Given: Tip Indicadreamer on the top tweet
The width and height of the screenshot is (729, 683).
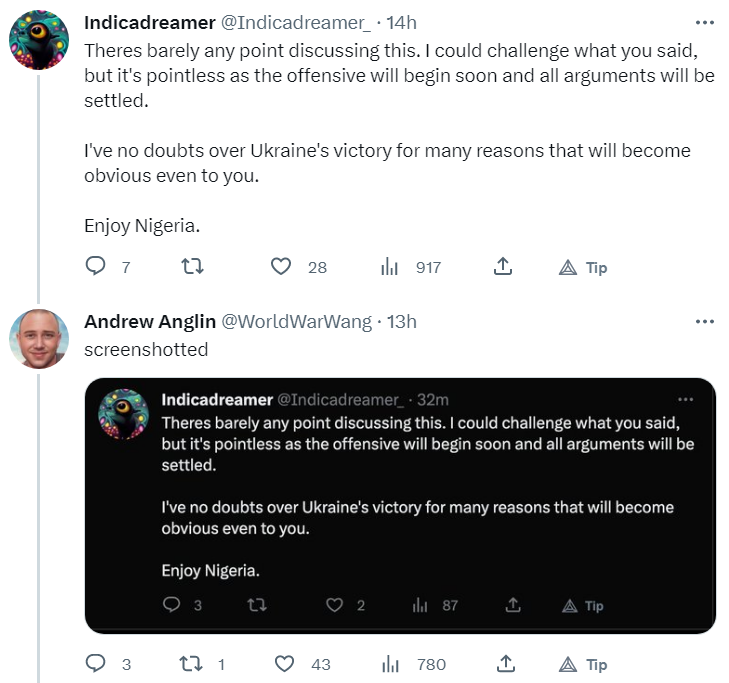Looking at the screenshot, I should (x=583, y=268).
